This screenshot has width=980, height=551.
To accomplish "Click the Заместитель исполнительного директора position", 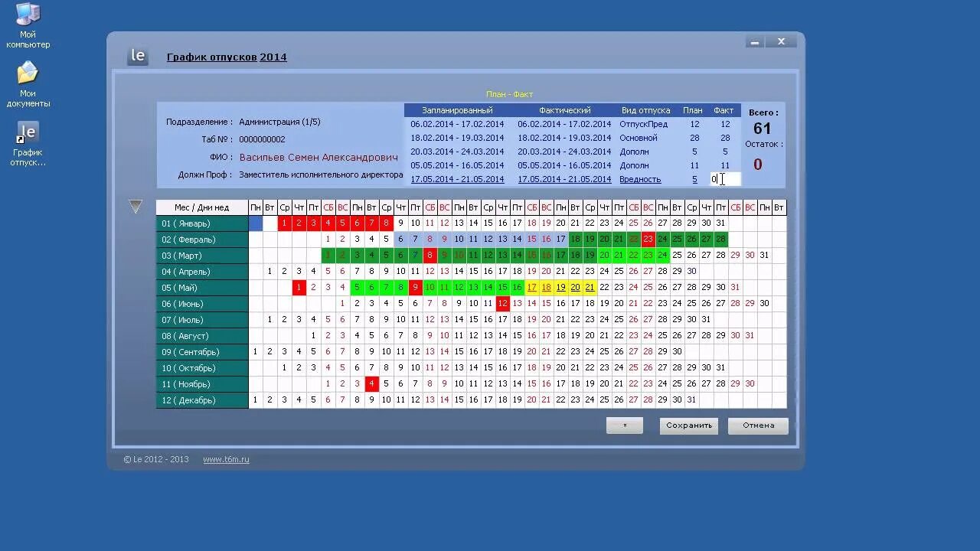I will (321, 174).
